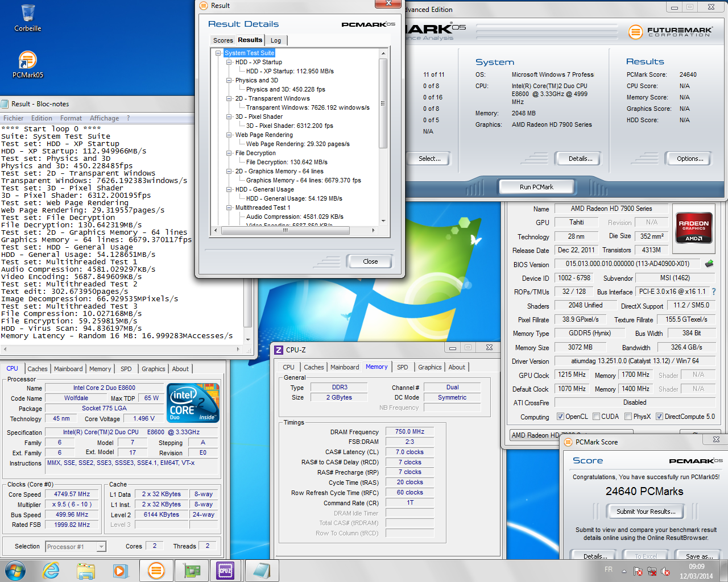
Task: Toggle the DirectCompute 5.0 checkbox
Action: tap(659, 417)
